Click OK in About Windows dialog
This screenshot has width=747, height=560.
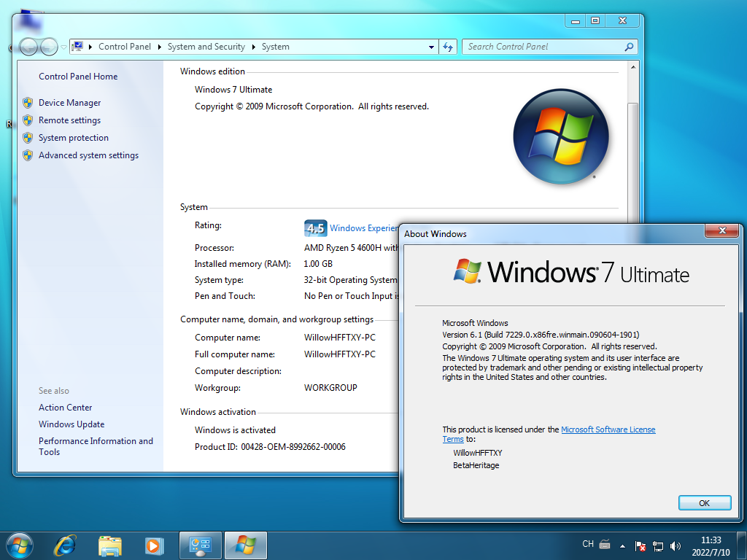pos(705,503)
